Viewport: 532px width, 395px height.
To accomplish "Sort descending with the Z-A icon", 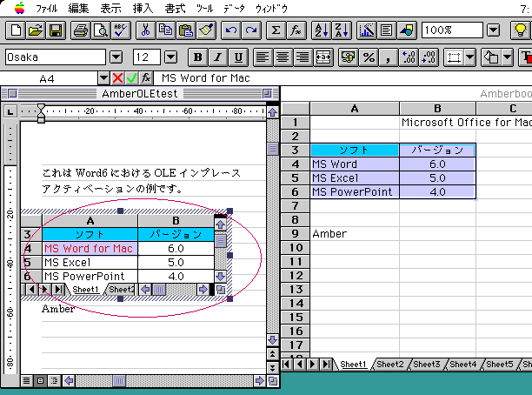I will tap(342, 30).
